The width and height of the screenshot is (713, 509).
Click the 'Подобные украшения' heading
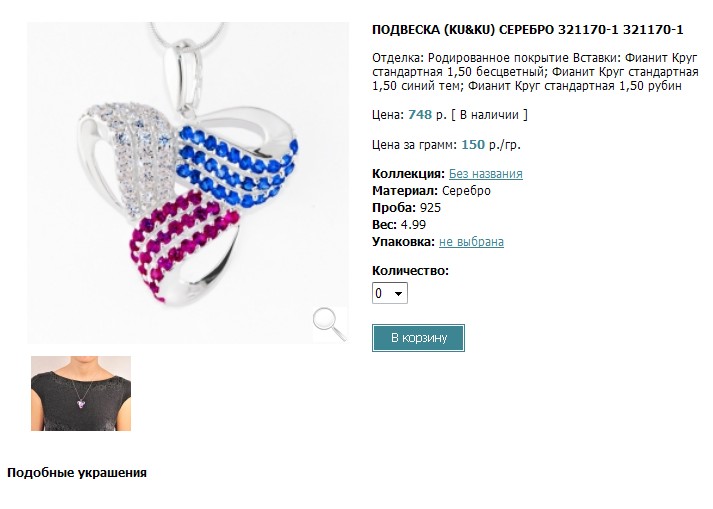pyautogui.click(x=77, y=473)
